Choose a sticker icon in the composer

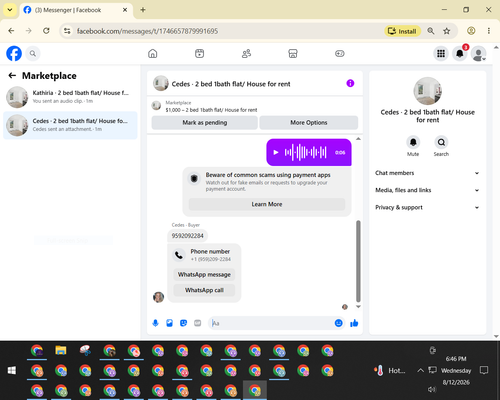(183, 323)
